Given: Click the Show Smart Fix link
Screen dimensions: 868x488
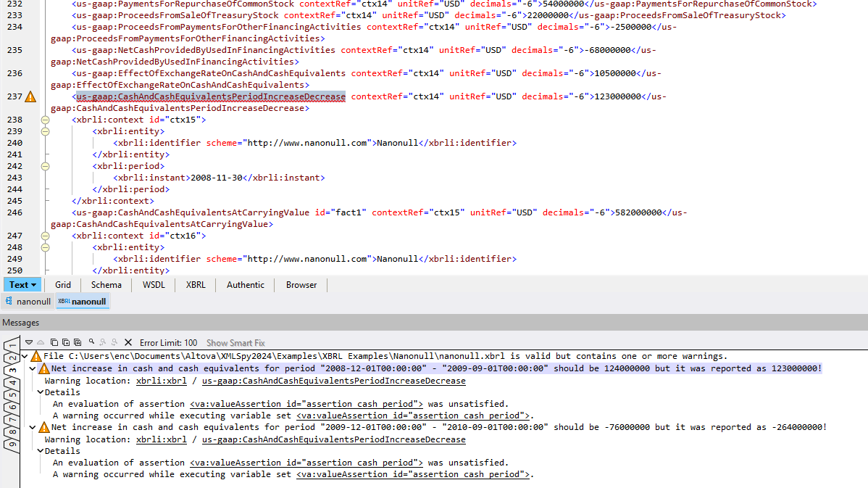Looking at the screenshot, I should coord(235,342).
